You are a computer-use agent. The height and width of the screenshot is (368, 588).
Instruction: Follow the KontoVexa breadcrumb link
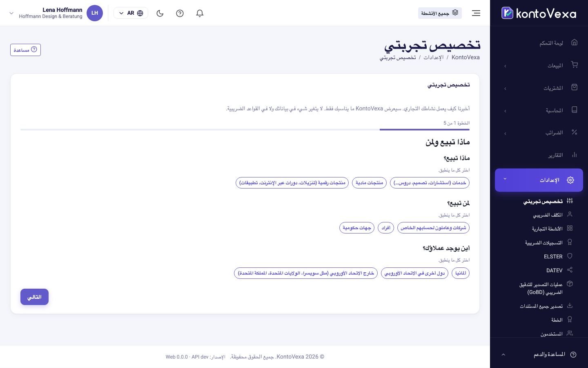tap(465, 57)
